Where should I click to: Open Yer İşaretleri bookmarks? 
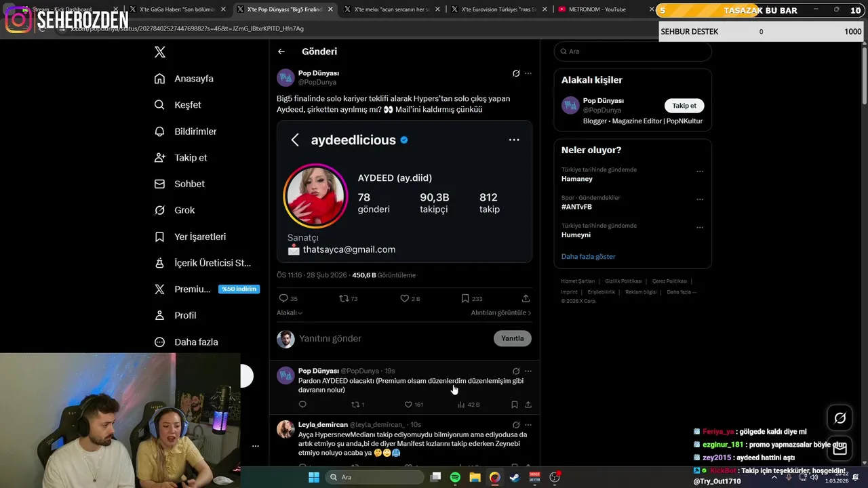coord(190,237)
